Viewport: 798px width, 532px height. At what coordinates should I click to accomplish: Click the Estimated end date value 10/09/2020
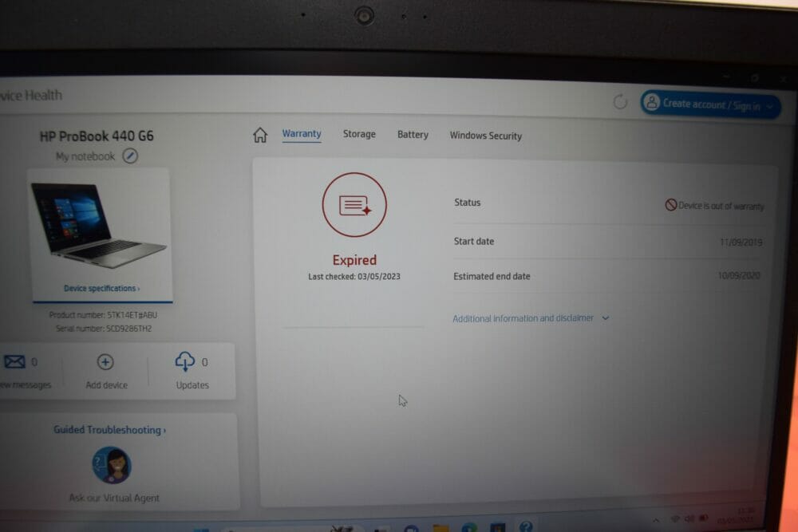tap(739, 276)
